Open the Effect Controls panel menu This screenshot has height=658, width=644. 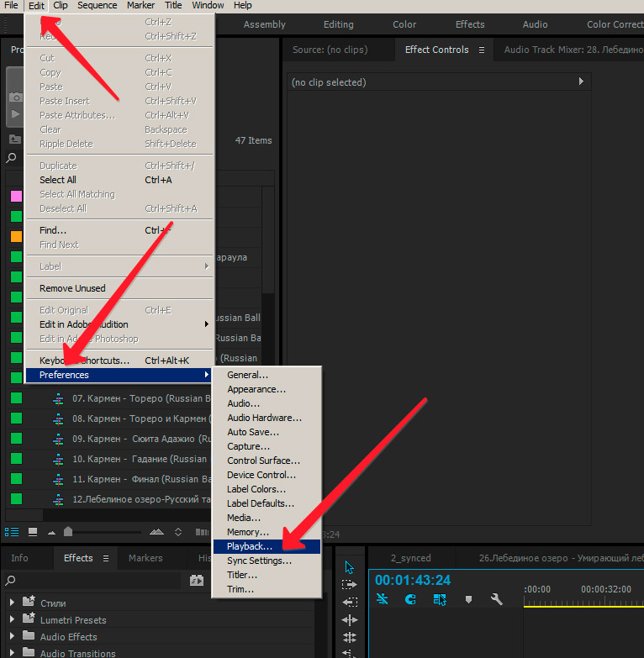[x=482, y=50]
